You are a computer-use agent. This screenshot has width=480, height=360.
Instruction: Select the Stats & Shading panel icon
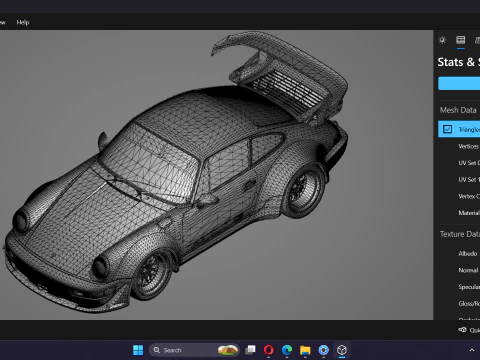461,40
